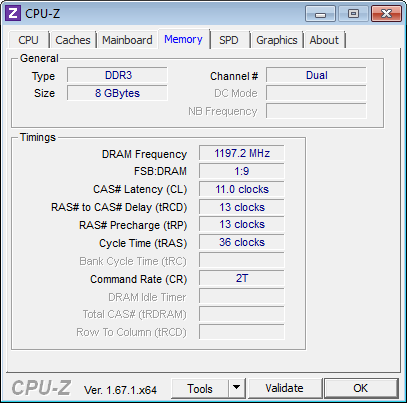Screen dimensions: 407x403
Task: Click the CPU-Z purple Z title icon
Action: pyautogui.click(x=13, y=13)
